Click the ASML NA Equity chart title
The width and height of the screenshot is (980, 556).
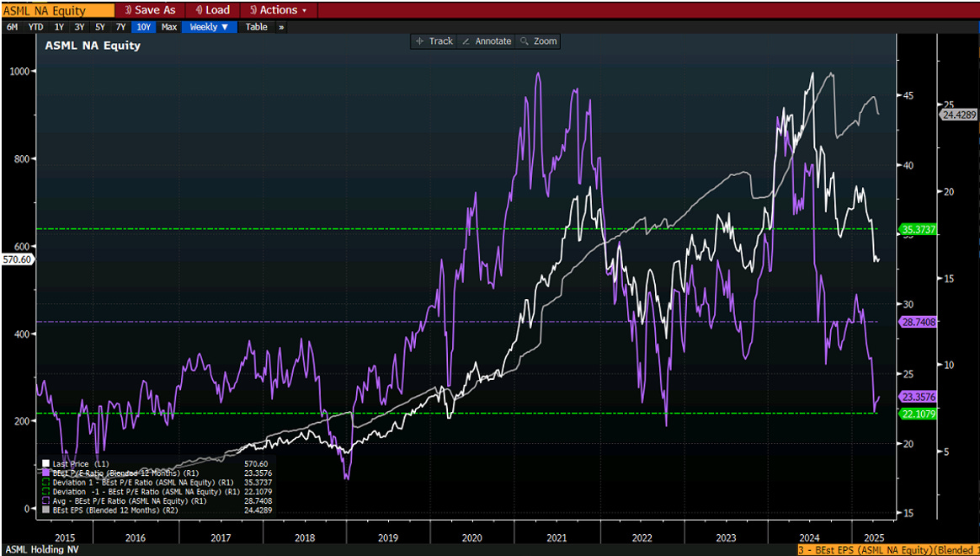91,45
